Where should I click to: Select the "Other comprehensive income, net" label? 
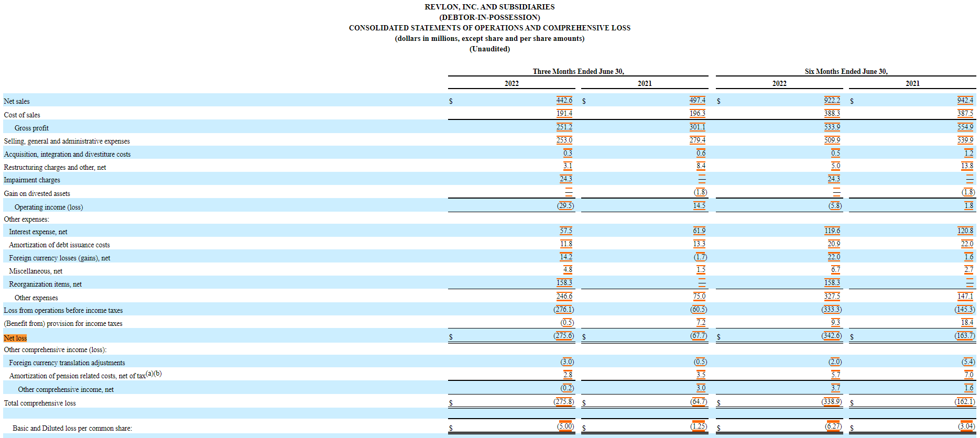(x=66, y=389)
